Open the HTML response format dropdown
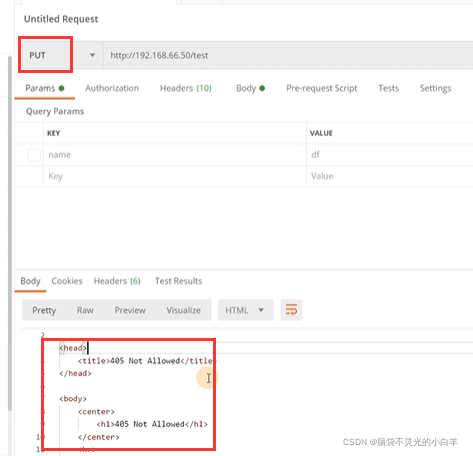This screenshot has height=456, width=473. [246, 310]
